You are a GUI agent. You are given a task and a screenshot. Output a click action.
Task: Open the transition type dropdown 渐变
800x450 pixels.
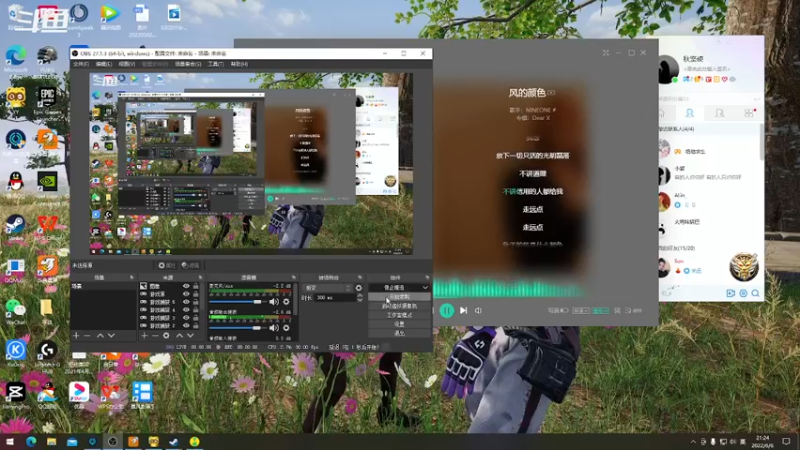coord(327,288)
